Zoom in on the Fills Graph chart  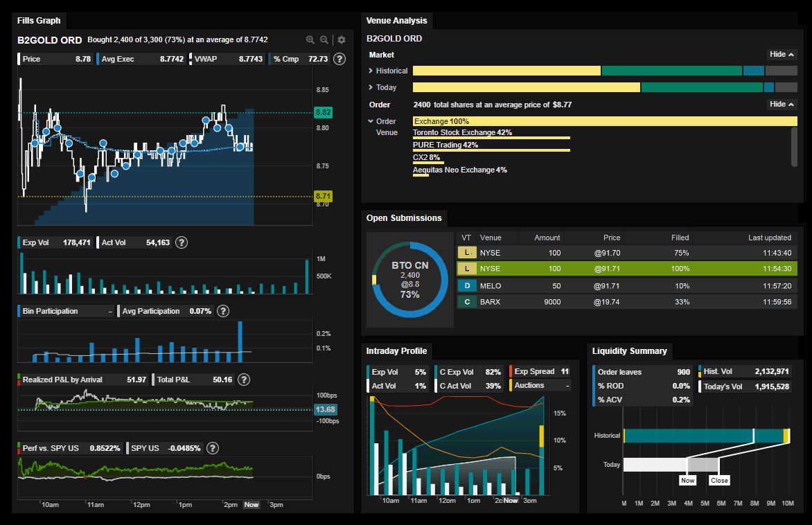click(310, 40)
